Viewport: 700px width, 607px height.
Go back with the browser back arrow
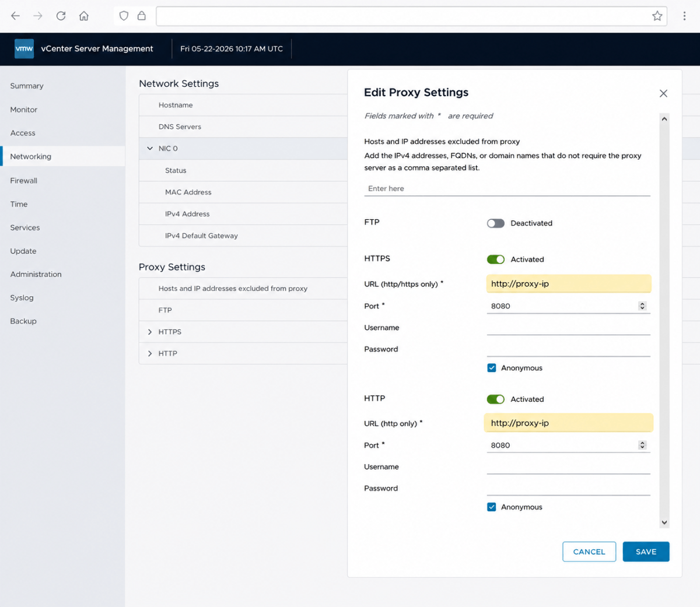(x=16, y=16)
